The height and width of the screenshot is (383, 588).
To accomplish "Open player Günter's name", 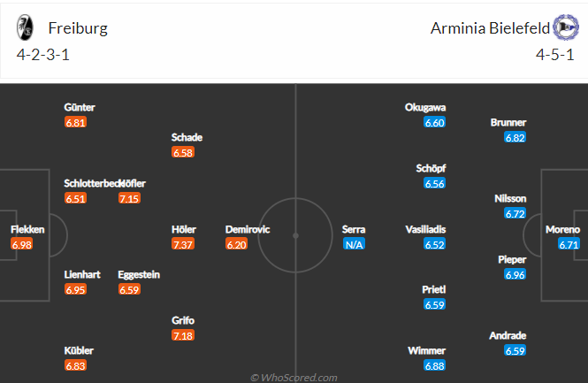I will tap(80, 107).
